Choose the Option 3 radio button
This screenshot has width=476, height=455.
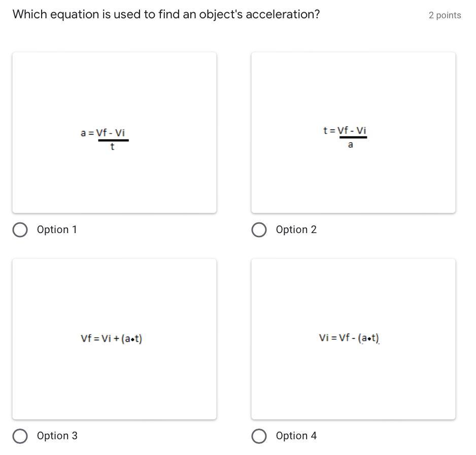tap(20, 436)
